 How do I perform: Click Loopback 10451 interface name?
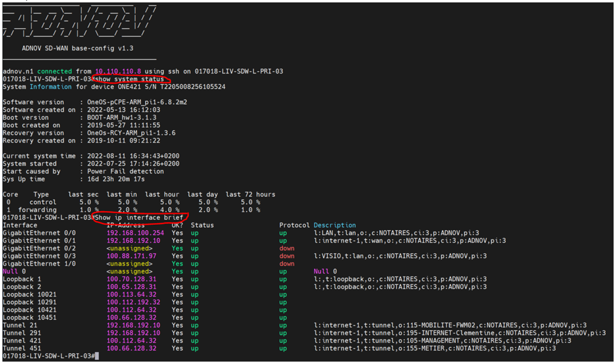(x=30, y=318)
